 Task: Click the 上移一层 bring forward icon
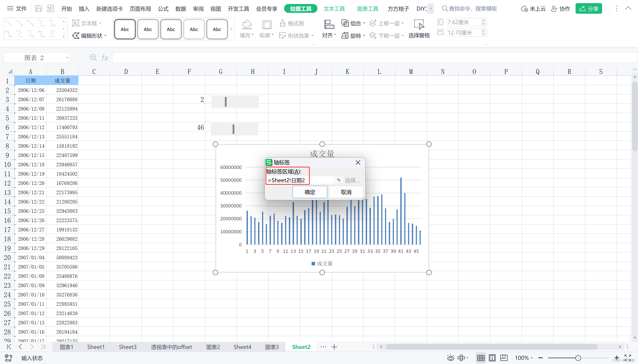[x=373, y=23]
